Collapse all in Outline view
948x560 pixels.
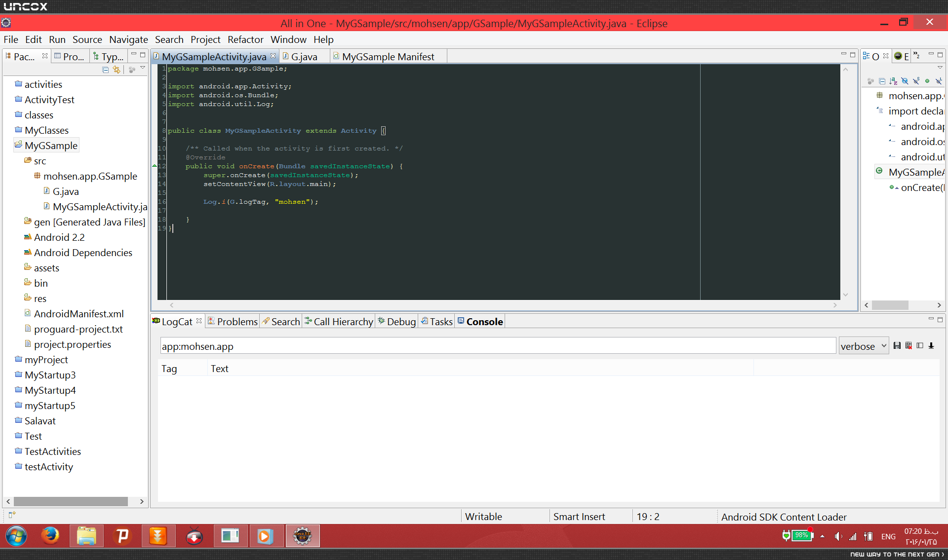coord(882,81)
